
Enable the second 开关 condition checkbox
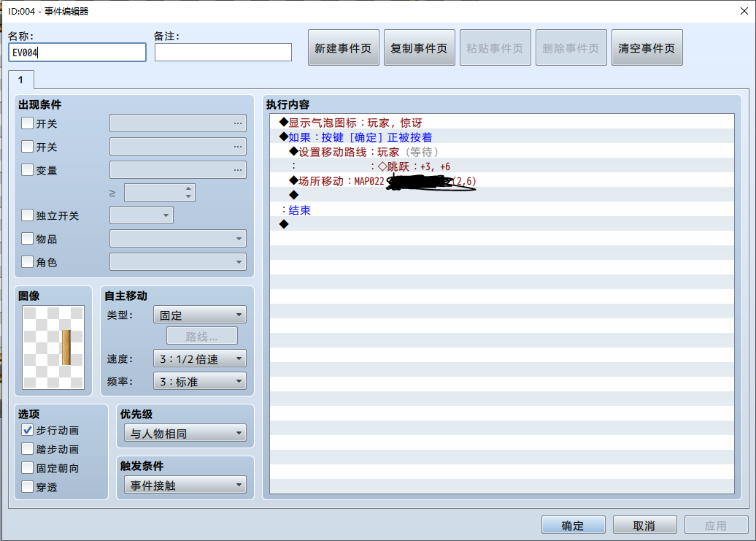click(28, 147)
